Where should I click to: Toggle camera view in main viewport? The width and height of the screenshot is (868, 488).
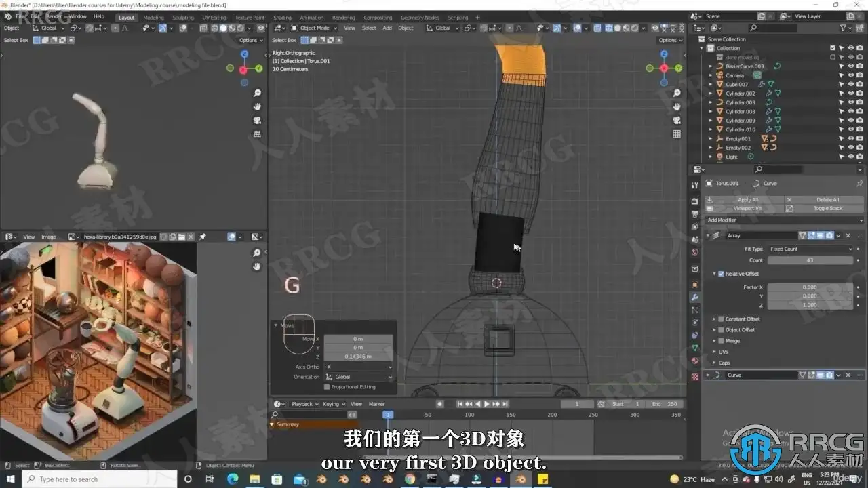676,121
